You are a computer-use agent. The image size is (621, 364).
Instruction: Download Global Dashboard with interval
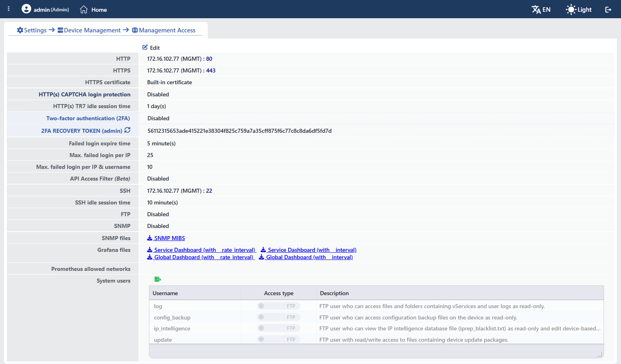pos(309,257)
